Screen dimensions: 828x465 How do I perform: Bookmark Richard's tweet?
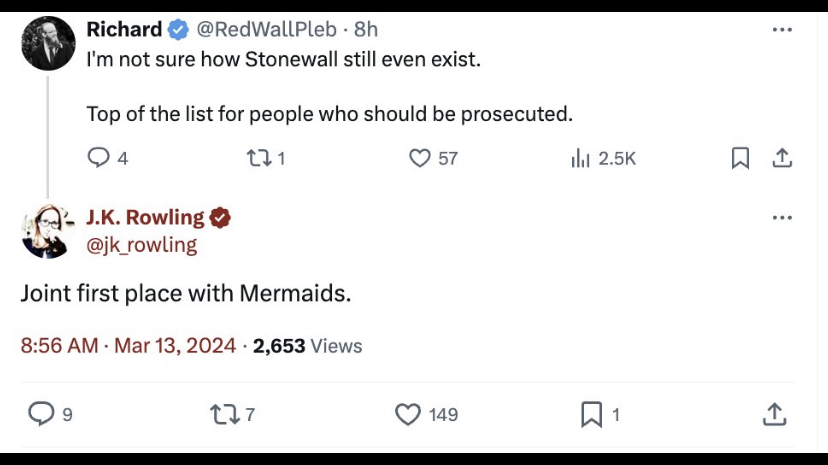click(x=740, y=158)
